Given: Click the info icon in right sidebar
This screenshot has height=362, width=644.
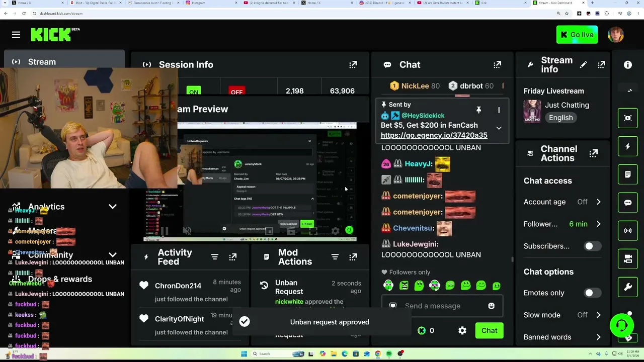Looking at the screenshot, I should [628, 65].
